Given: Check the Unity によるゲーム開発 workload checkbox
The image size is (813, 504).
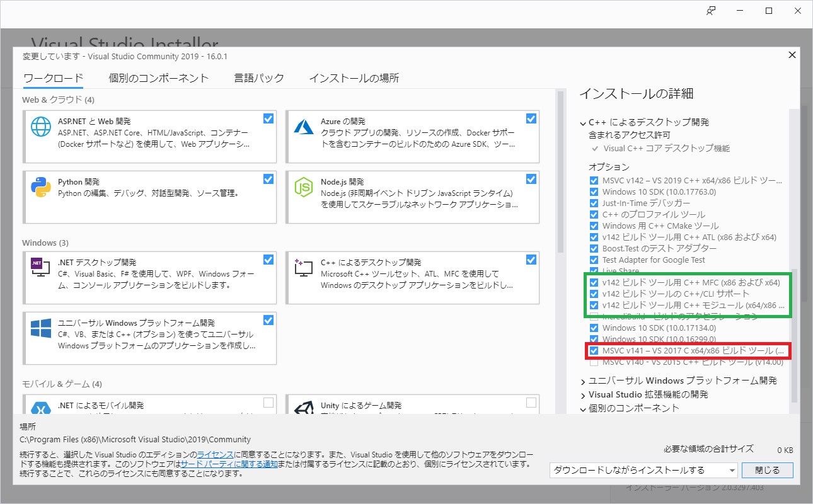Looking at the screenshot, I should click(x=531, y=403).
